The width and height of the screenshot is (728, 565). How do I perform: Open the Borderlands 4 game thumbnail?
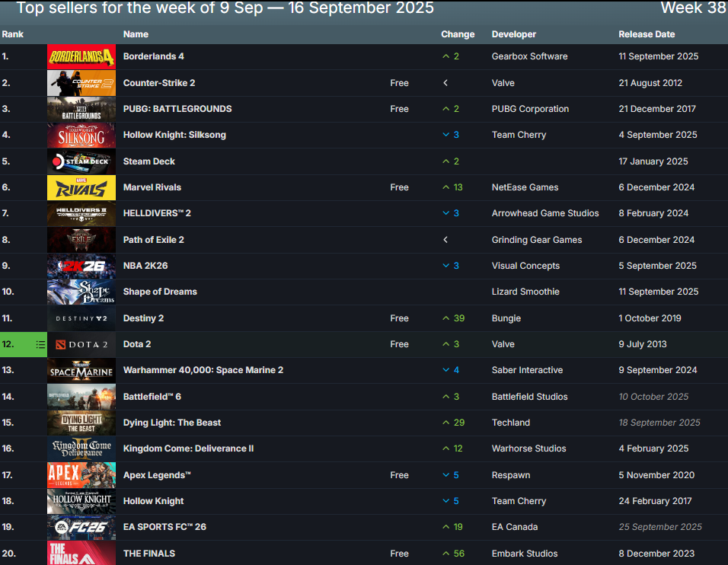pyautogui.click(x=81, y=56)
